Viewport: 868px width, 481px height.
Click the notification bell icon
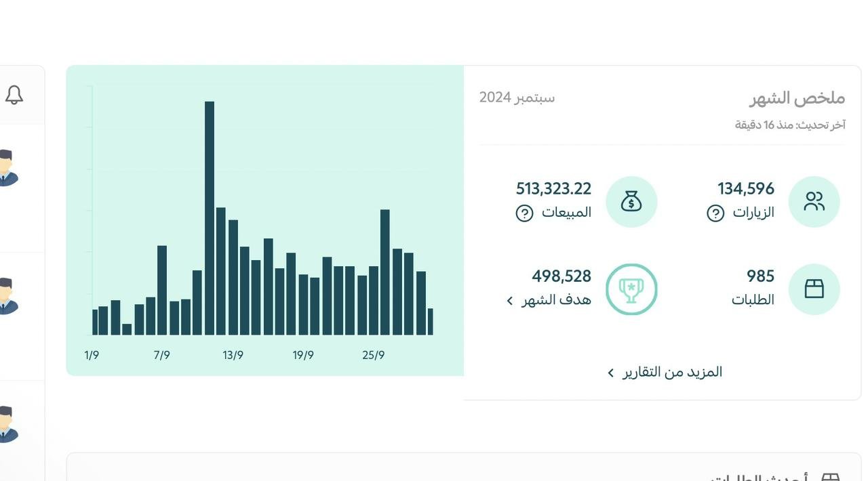14,95
